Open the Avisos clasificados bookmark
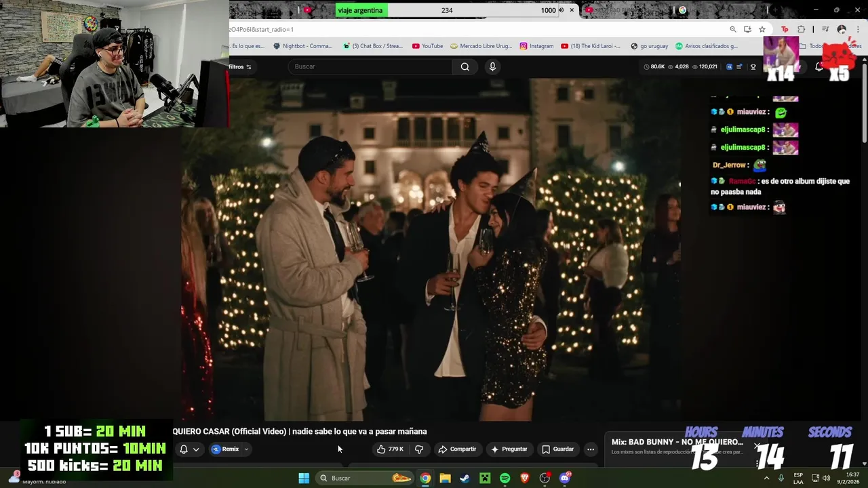This screenshot has height=488, width=868. (706, 46)
